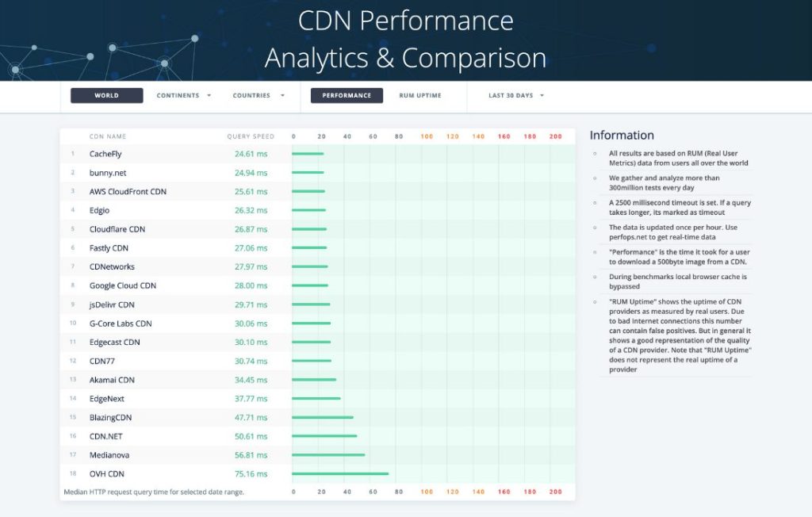Select the BlazingCDN row name
812x517 pixels.
pos(110,418)
